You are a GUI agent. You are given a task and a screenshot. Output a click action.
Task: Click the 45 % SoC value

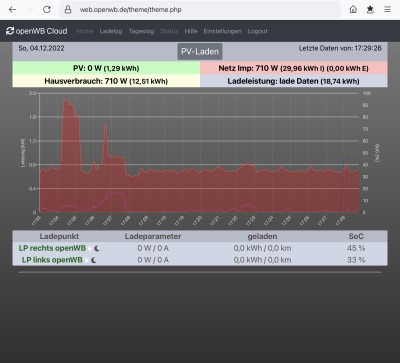coord(356,248)
